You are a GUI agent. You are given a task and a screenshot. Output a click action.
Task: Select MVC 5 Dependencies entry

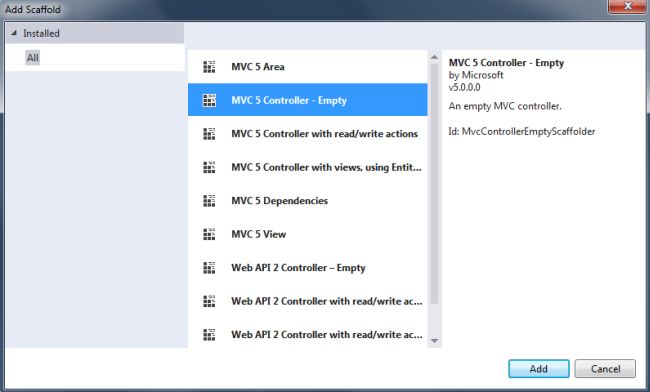pyautogui.click(x=308, y=201)
